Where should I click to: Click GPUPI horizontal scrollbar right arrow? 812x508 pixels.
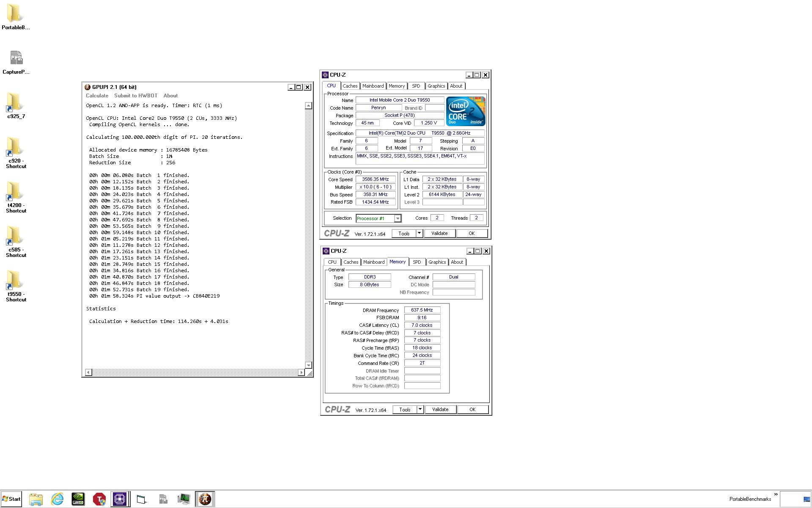click(x=301, y=373)
